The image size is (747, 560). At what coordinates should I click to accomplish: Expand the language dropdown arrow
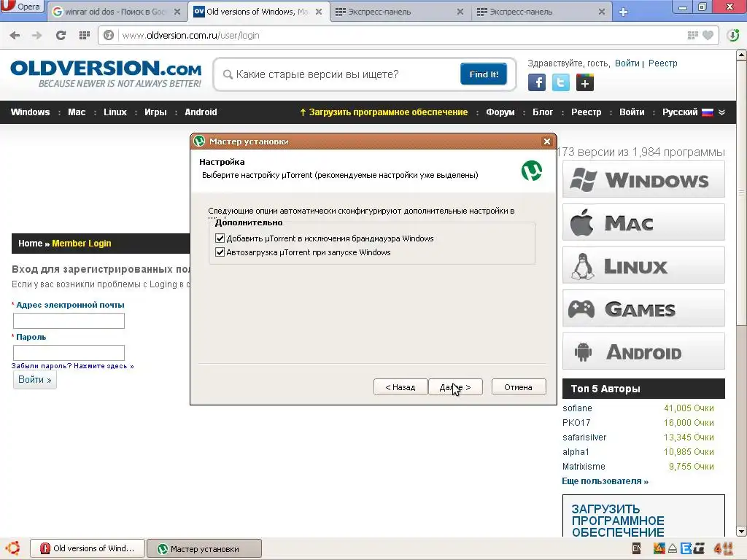click(x=721, y=112)
